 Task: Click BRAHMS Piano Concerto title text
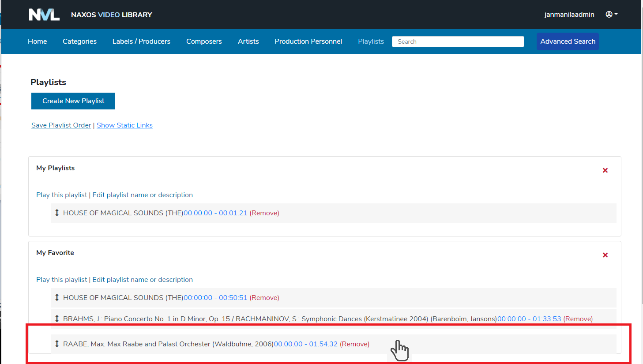pos(280,319)
